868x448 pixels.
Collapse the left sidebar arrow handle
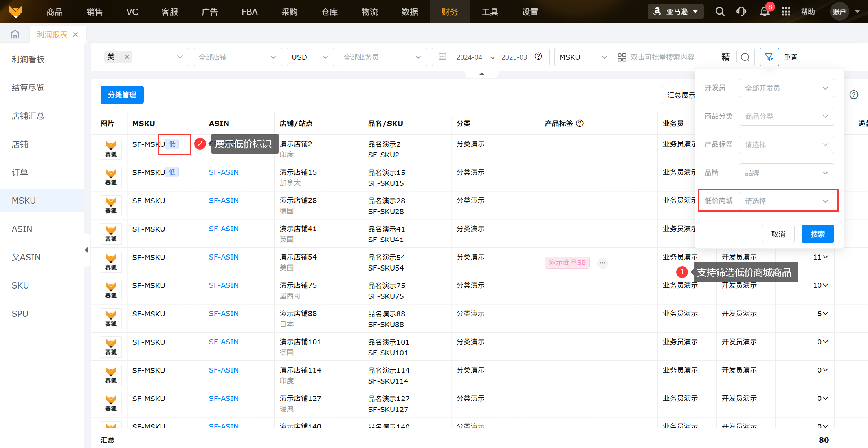pyautogui.click(x=86, y=250)
